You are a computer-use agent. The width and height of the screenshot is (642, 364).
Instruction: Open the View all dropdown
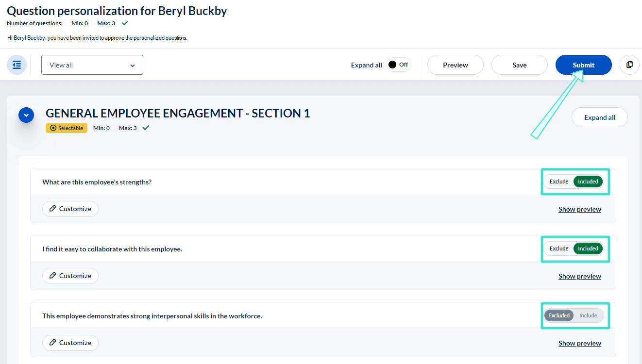(92, 65)
